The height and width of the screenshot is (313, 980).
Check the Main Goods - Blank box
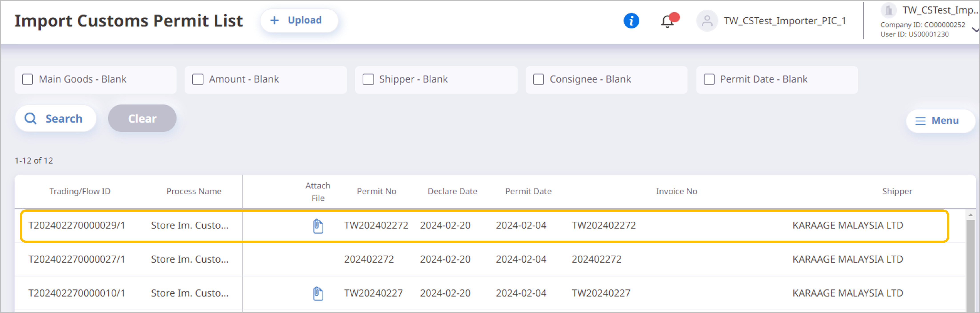[x=27, y=79]
